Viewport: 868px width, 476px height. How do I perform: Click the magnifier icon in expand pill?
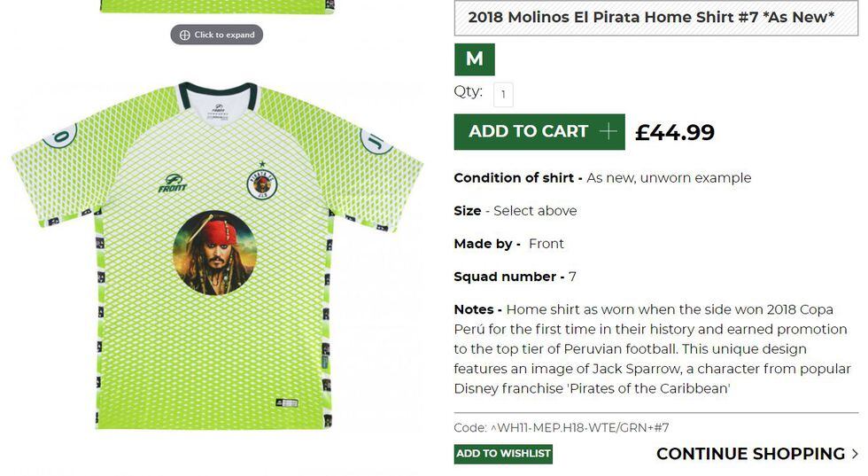184,35
